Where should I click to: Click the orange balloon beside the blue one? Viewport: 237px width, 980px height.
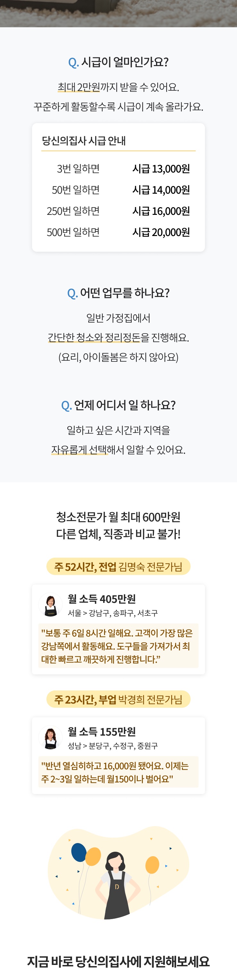coord(93,856)
